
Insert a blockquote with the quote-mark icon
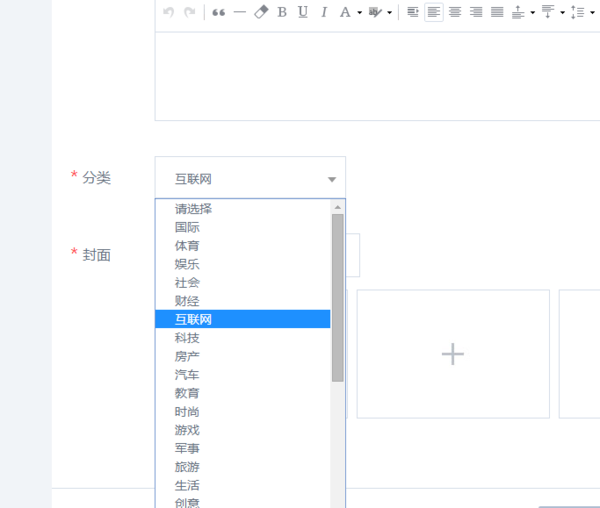[x=218, y=12]
